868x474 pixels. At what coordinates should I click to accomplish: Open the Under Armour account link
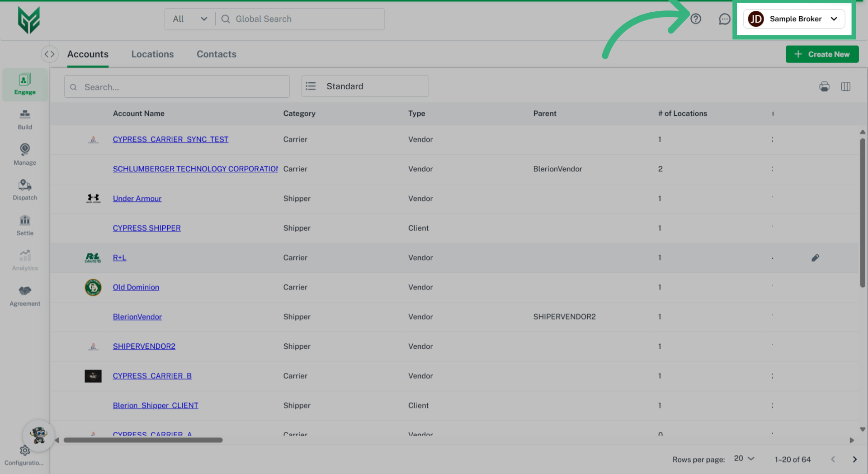[137, 199]
